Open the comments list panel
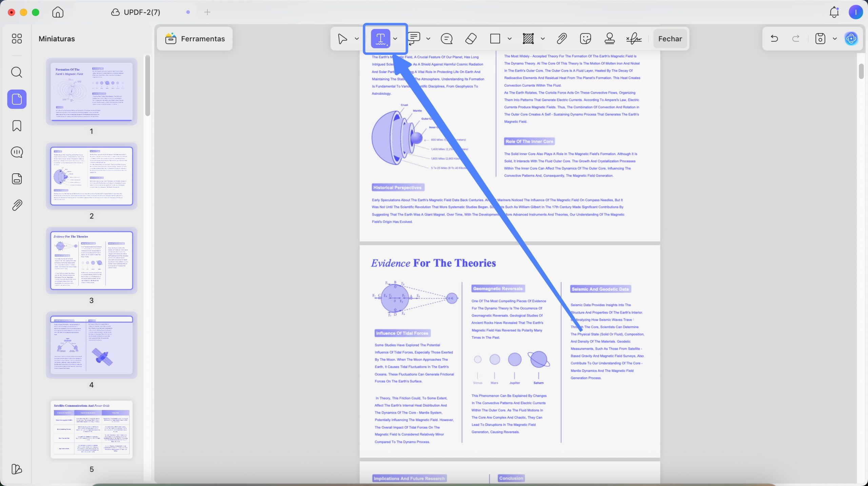Viewport: 868px width, 486px height. point(17,152)
